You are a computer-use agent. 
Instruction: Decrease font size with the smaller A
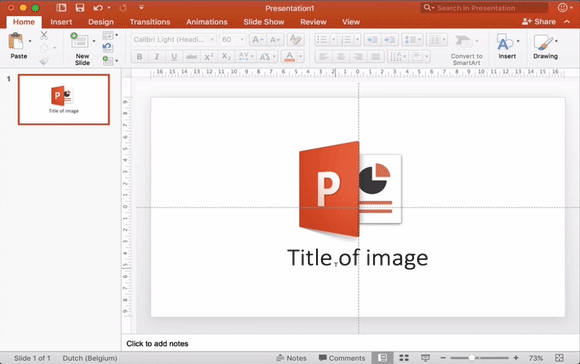click(275, 40)
